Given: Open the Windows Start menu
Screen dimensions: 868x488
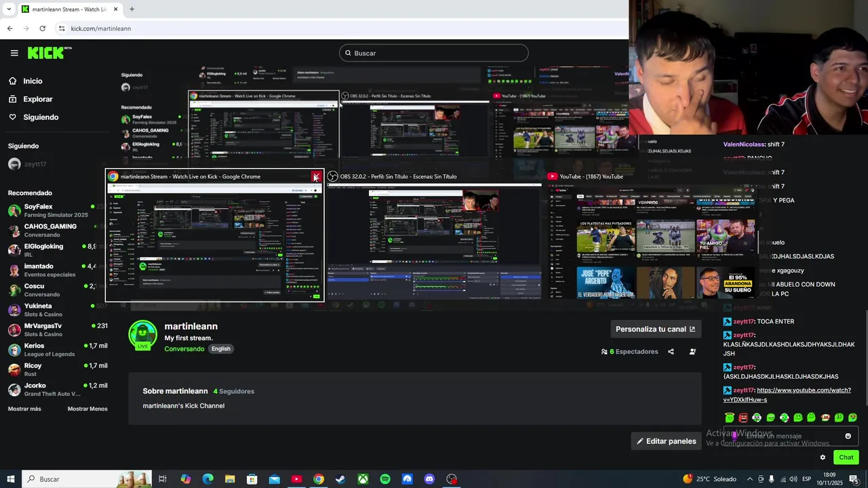Looking at the screenshot, I should click(10, 479).
